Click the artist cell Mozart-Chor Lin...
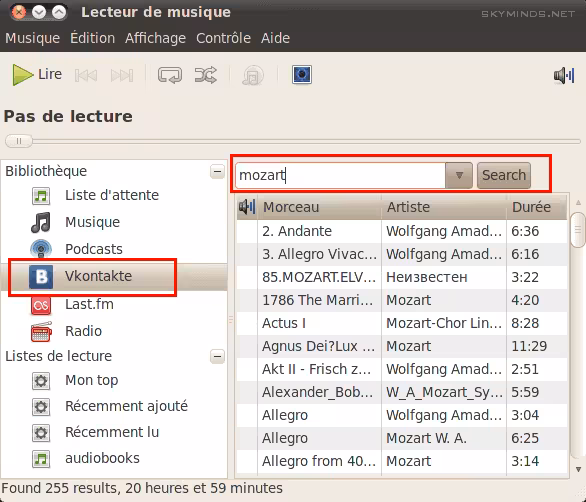Image resolution: width=586 pixels, height=502 pixels. tap(444, 323)
